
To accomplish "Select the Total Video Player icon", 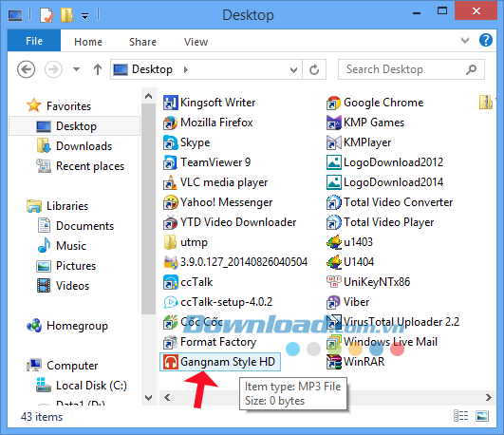I will (x=334, y=222).
